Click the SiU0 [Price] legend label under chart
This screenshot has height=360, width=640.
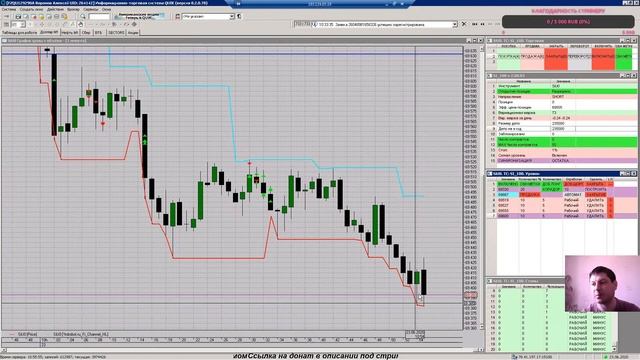click(28, 334)
